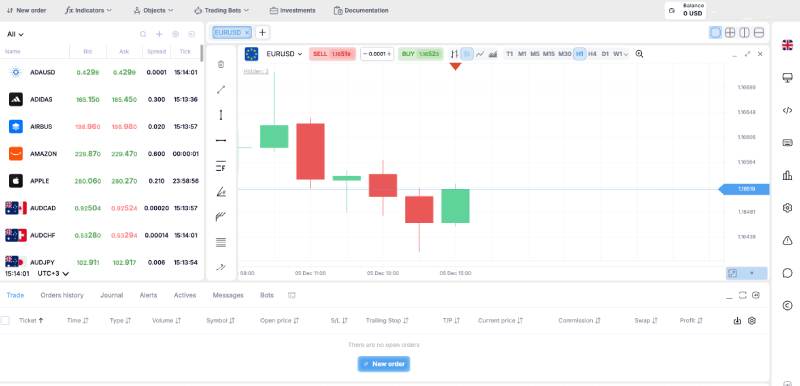This screenshot has height=386, width=800.
Task: Add a new chart tab with plus
Action: click(262, 33)
